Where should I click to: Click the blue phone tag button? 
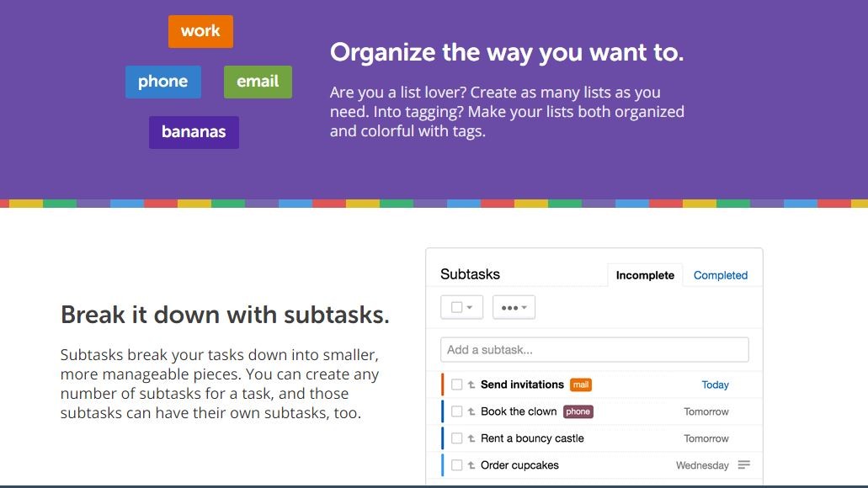pyautogui.click(x=162, y=82)
